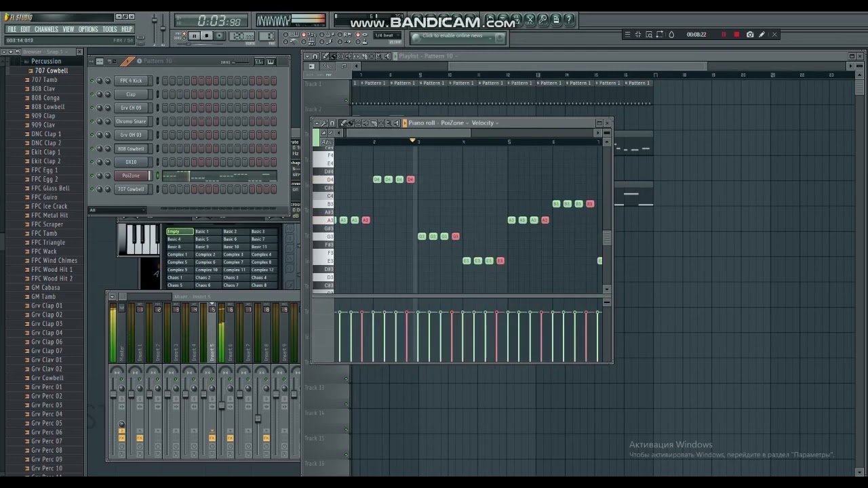The width and height of the screenshot is (868, 488).
Task: Open the EDIT menu
Action: [25, 29]
